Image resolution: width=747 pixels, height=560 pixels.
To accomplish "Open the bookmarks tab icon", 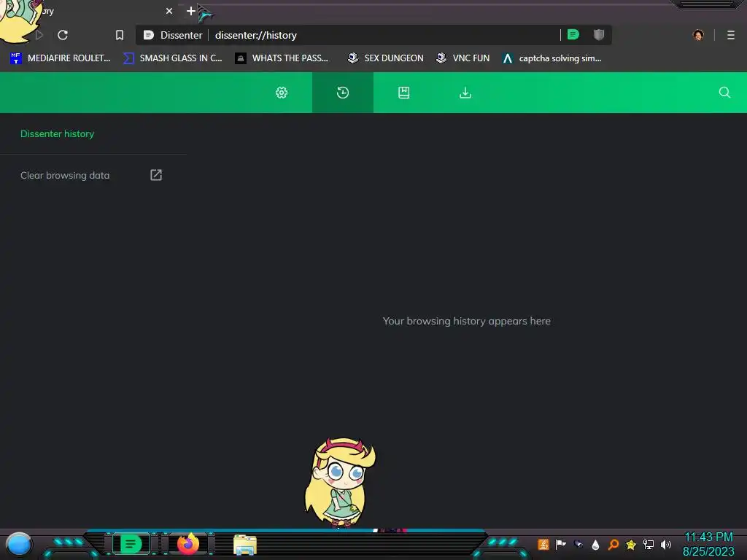I will tap(403, 93).
